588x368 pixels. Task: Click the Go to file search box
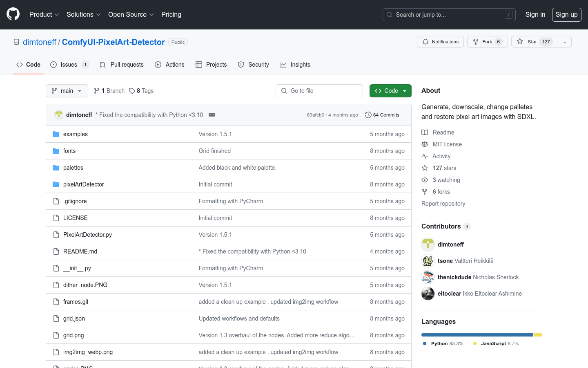coord(319,91)
